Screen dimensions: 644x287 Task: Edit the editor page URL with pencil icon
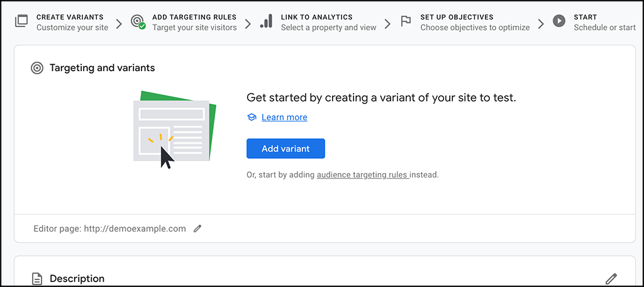(197, 228)
